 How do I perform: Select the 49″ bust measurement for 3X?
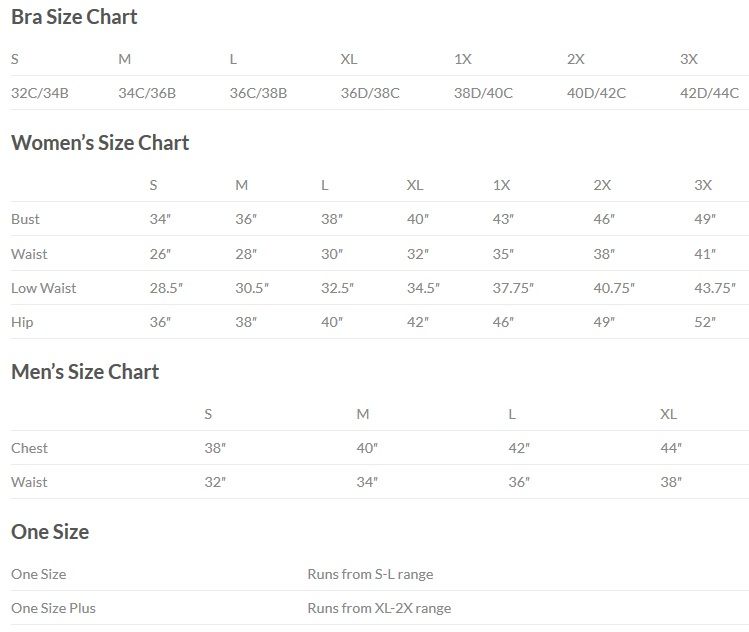tap(705, 219)
